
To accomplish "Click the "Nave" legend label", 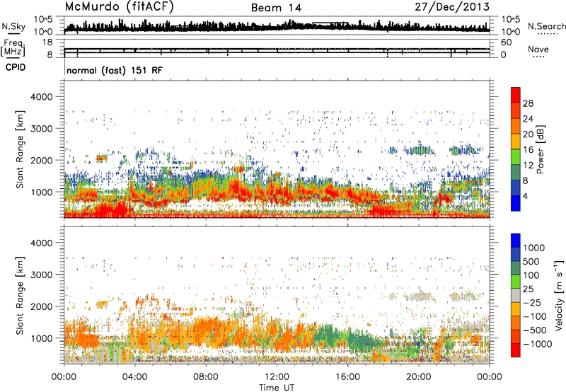I will coord(538,49).
